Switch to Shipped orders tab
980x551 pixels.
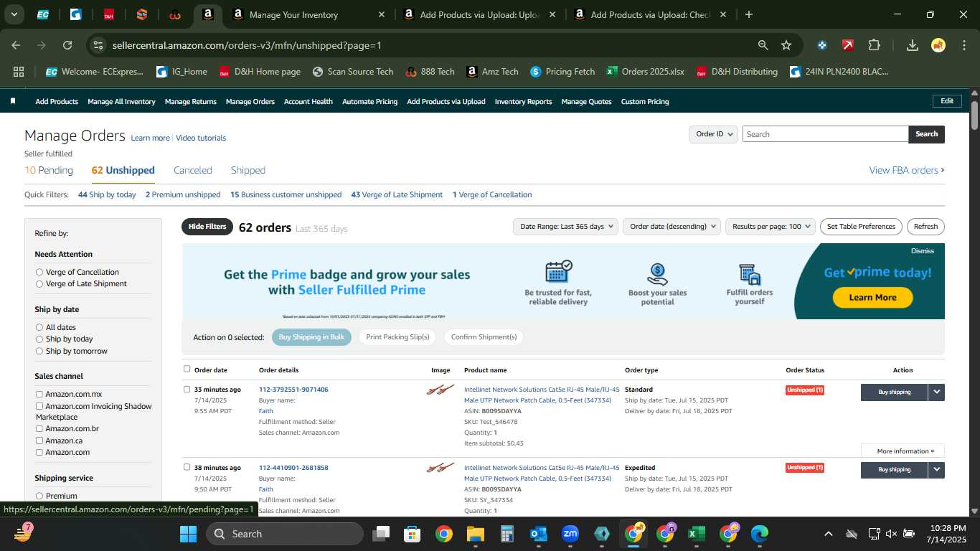(x=248, y=170)
